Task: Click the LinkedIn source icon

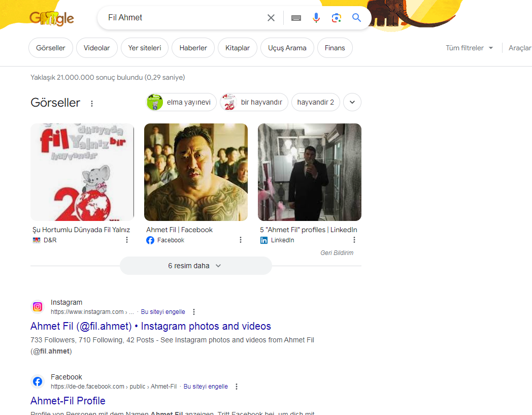Action: click(263, 240)
